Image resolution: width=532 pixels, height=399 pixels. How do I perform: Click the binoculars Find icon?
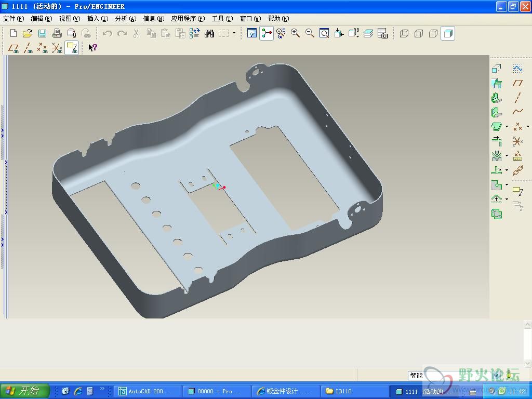pyautogui.click(x=209, y=33)
